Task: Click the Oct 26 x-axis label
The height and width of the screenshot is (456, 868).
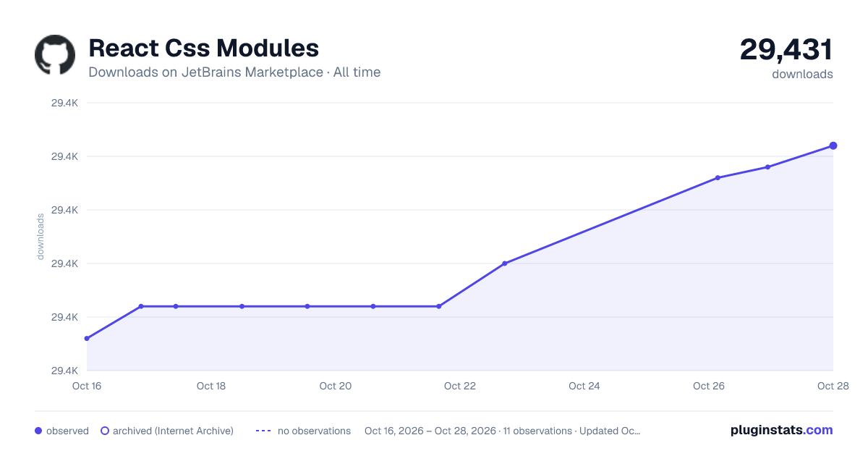Action: point(709,386)
